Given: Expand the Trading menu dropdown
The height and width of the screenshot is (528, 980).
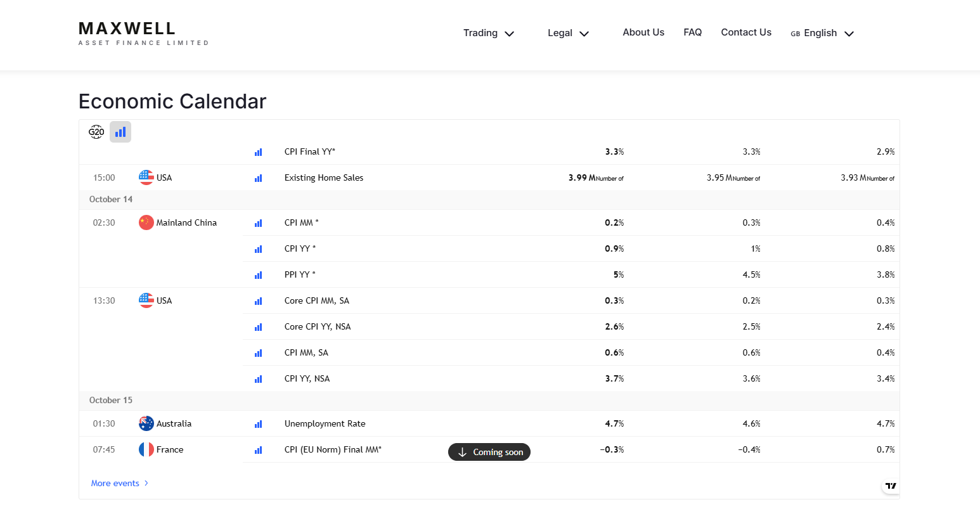Looking at the screenshot, I should (x=488, y=33).
